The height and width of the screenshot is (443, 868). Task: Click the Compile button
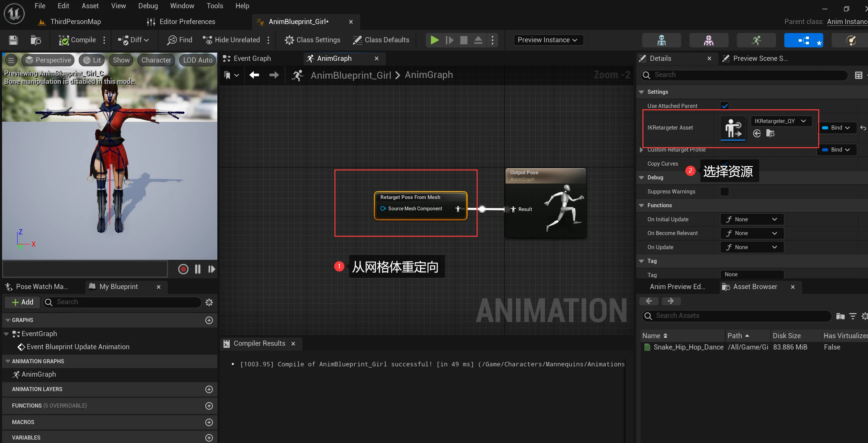pos(78,40)
